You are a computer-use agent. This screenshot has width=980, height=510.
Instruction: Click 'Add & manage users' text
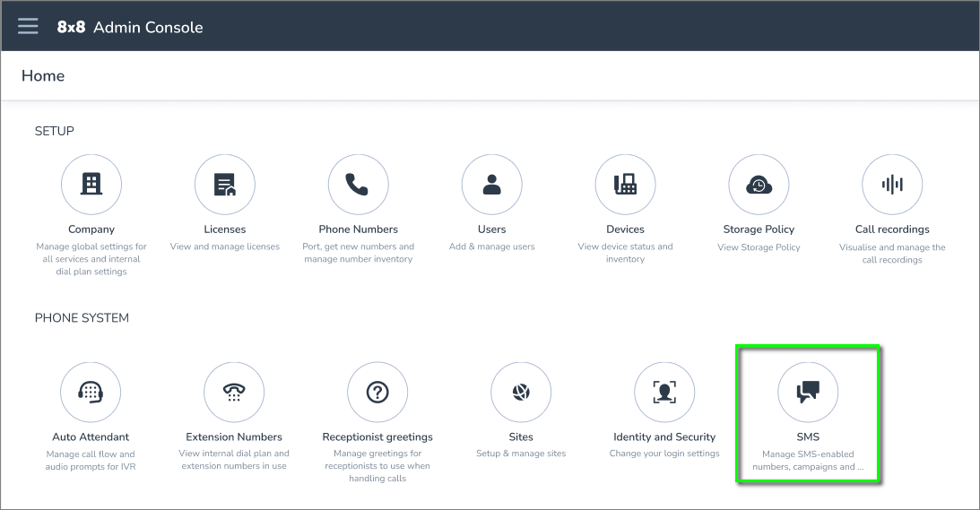tap(492, 246)
